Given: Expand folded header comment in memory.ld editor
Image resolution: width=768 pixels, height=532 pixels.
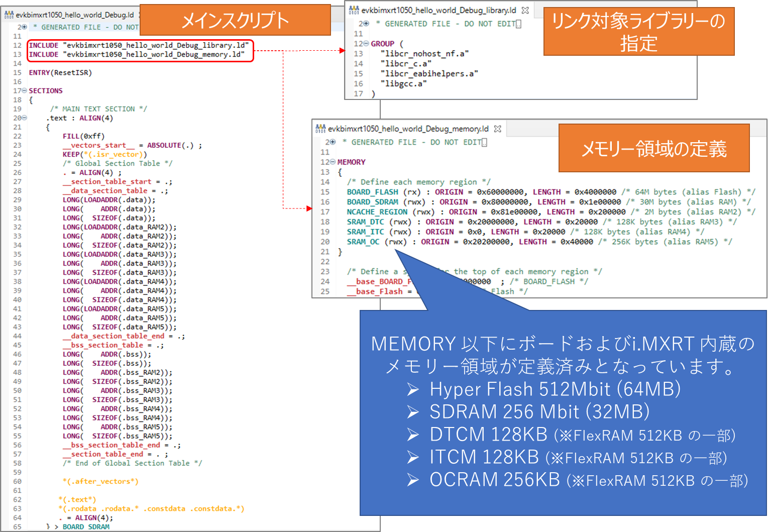Looking at the screenshot, I should 333,142.
